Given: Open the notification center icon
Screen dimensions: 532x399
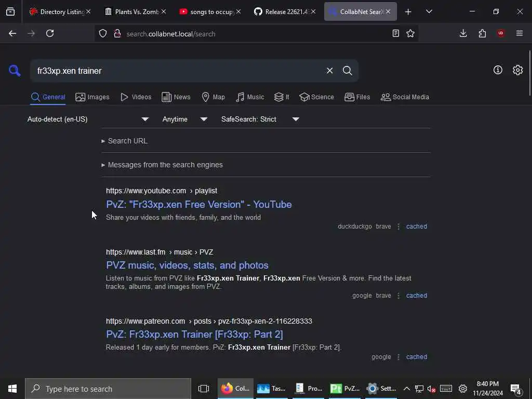Looking at the screenshot, I should (x=516, y=389).
